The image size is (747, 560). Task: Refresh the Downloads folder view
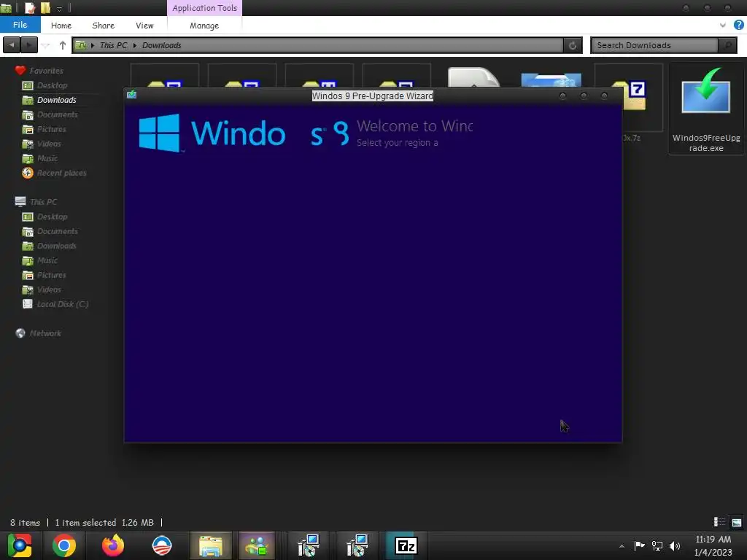point(573,45)
